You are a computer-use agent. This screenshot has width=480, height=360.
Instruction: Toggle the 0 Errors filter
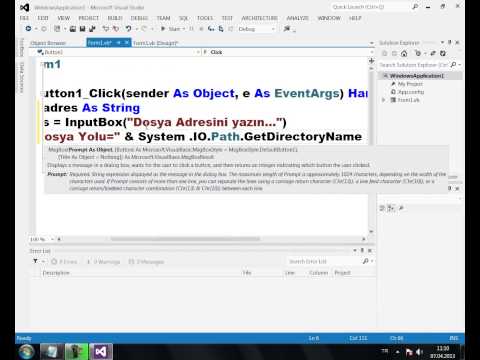tap(64, 262)
